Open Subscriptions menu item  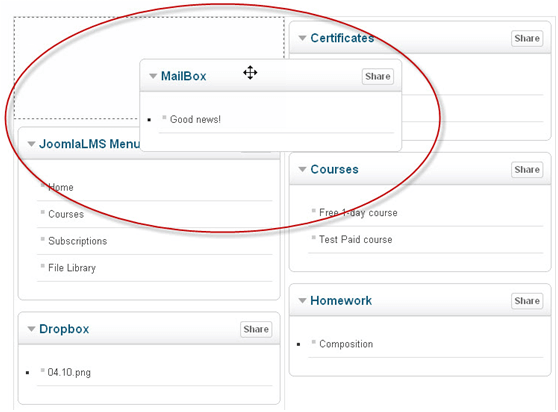pyautogui.click(x=78, y=241)
